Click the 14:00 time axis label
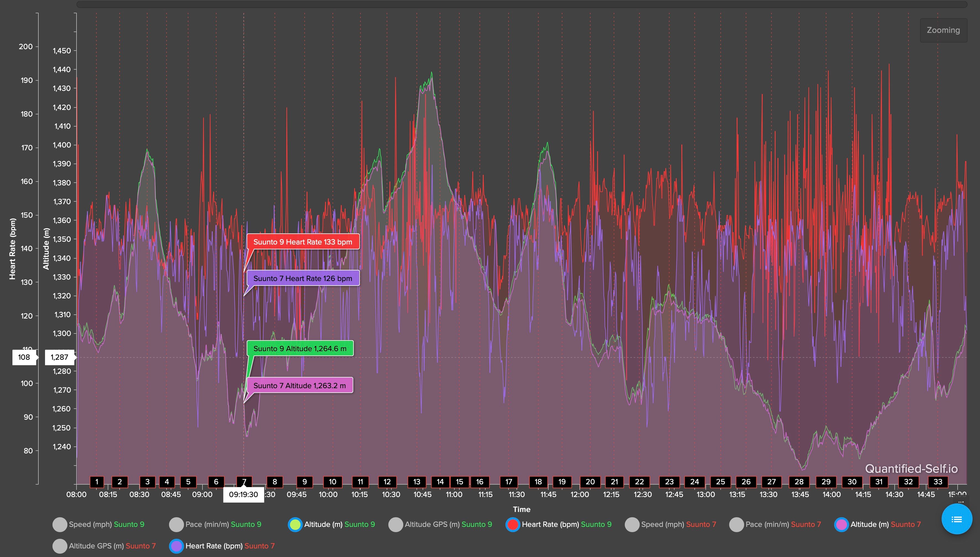980x557 pixels. [832, 495]
